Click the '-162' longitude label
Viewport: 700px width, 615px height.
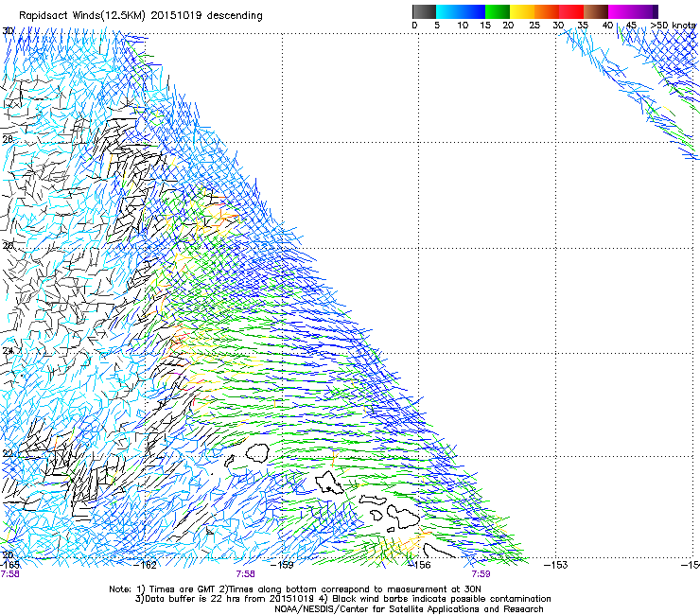click(146, 565)
